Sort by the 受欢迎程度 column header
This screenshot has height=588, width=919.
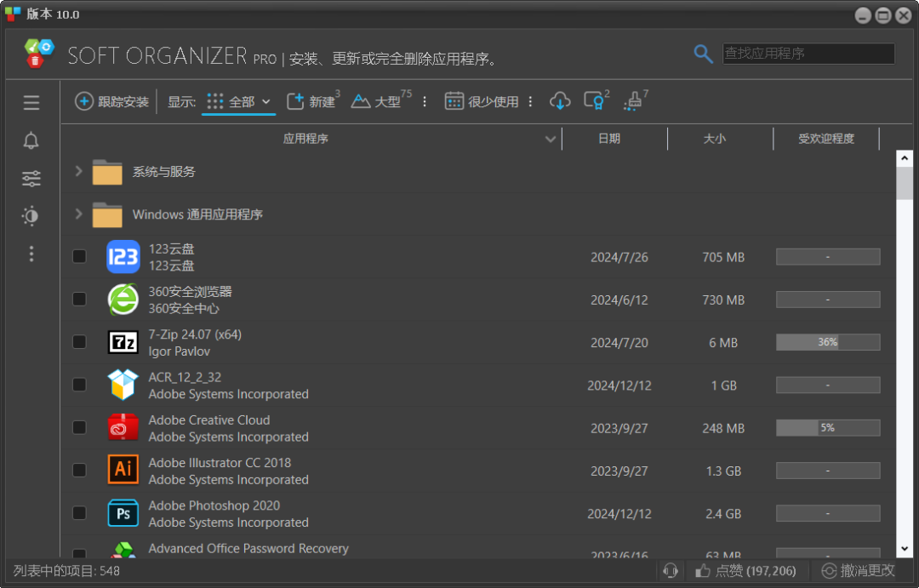coord(825,139)
